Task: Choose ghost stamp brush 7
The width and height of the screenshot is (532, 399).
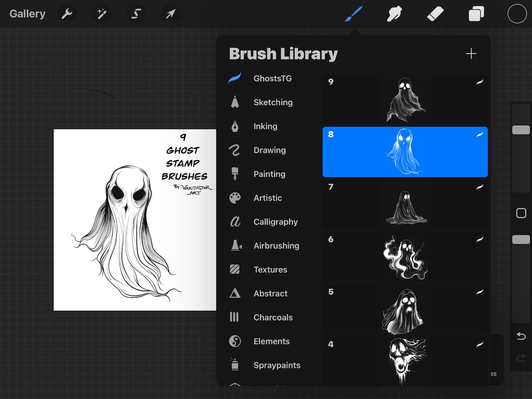Action: click(x=405, y=204)
